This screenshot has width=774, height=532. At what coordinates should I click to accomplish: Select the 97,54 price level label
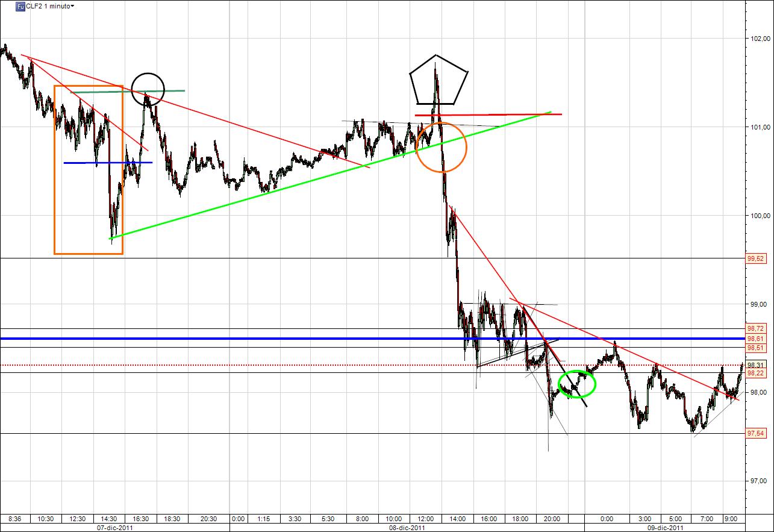[x=755, y=434]
